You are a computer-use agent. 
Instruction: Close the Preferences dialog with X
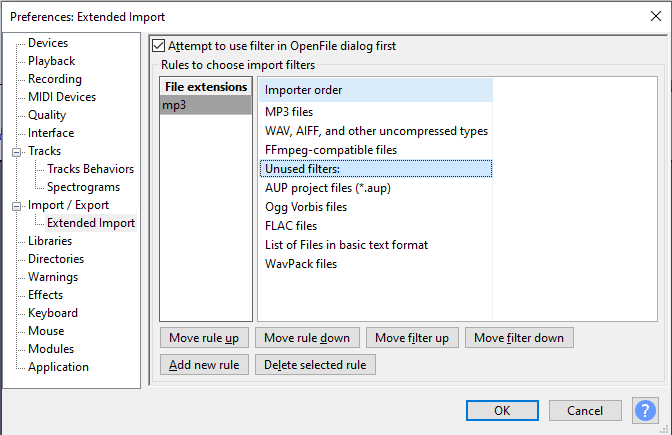656,16
